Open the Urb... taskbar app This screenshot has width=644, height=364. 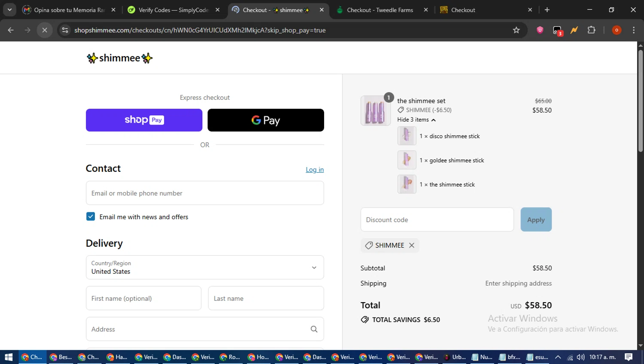tap(455, 357)
